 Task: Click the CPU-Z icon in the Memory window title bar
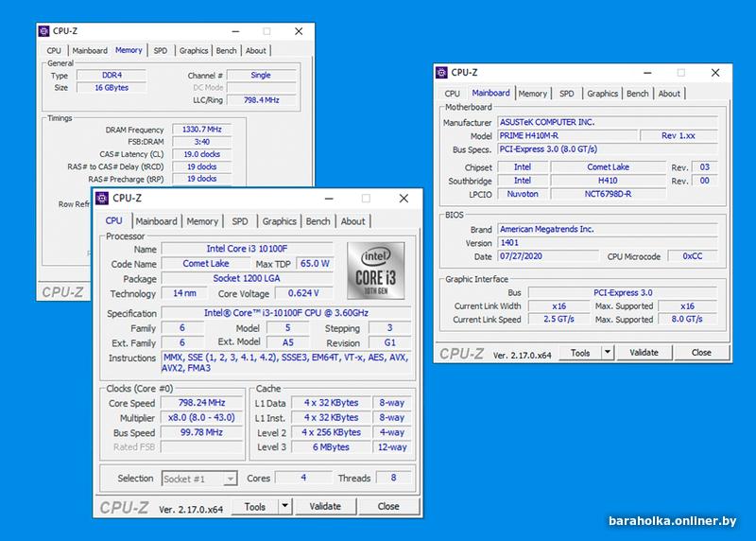(43, 31)
